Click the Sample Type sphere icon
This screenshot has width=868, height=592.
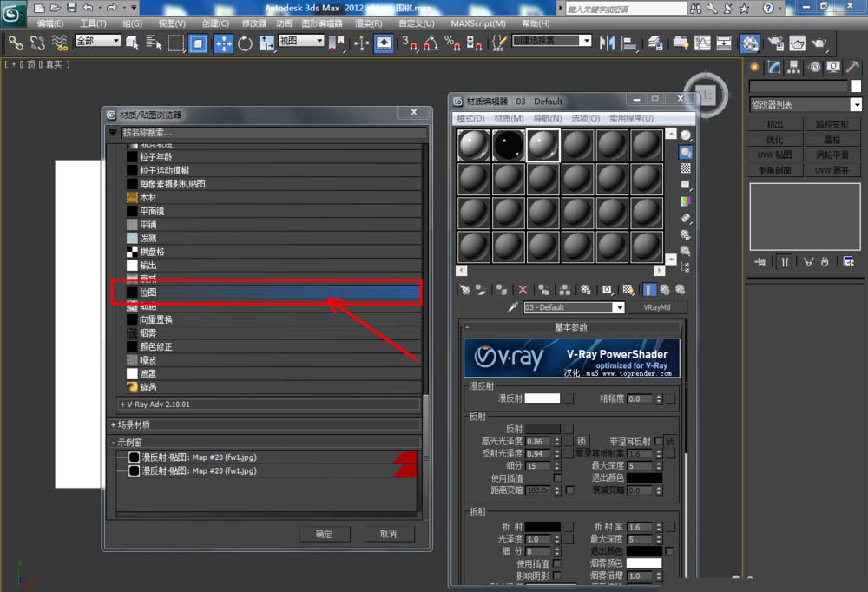686,135
